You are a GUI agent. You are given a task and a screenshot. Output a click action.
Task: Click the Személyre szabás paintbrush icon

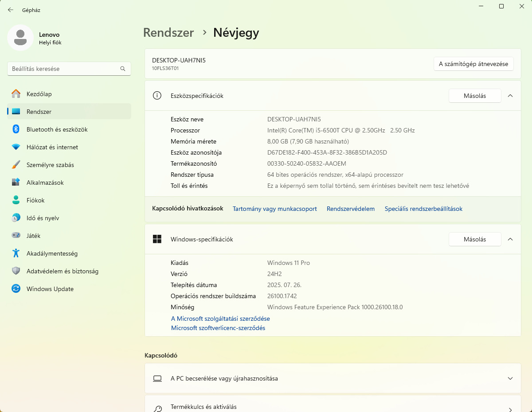point(16,165)
